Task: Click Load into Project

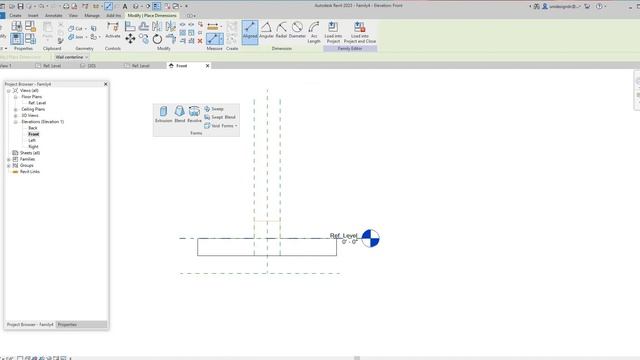Action: point(333,32)
